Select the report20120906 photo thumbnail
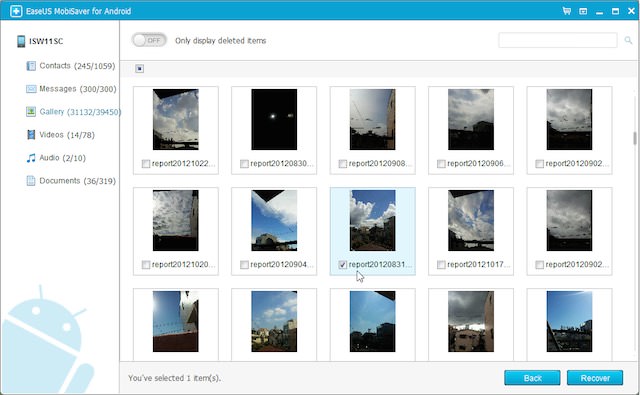 471,120
